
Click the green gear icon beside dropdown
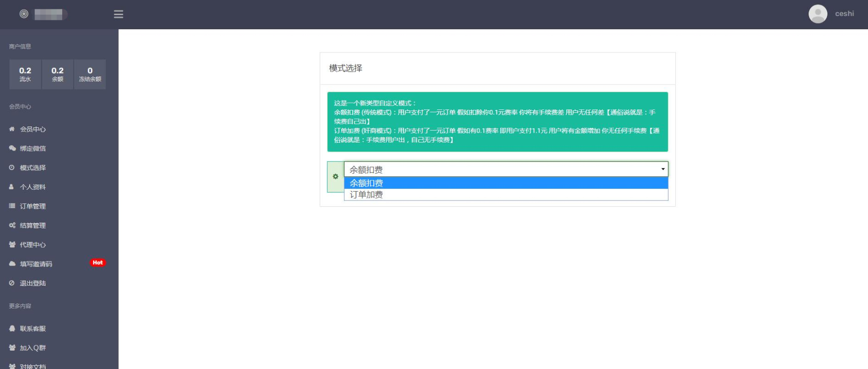(335, 176)
